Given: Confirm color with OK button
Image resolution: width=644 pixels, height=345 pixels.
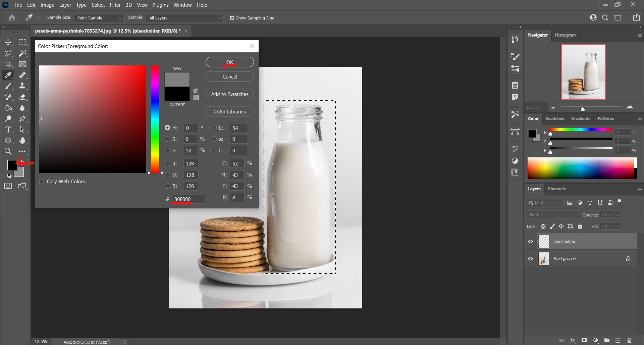Looking at the screenshot, I should coord(230,62).
